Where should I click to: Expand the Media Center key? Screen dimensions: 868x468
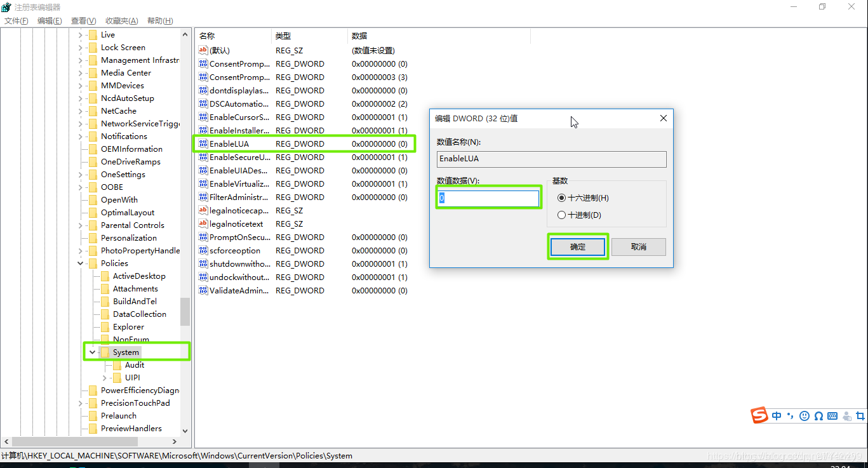80,73
